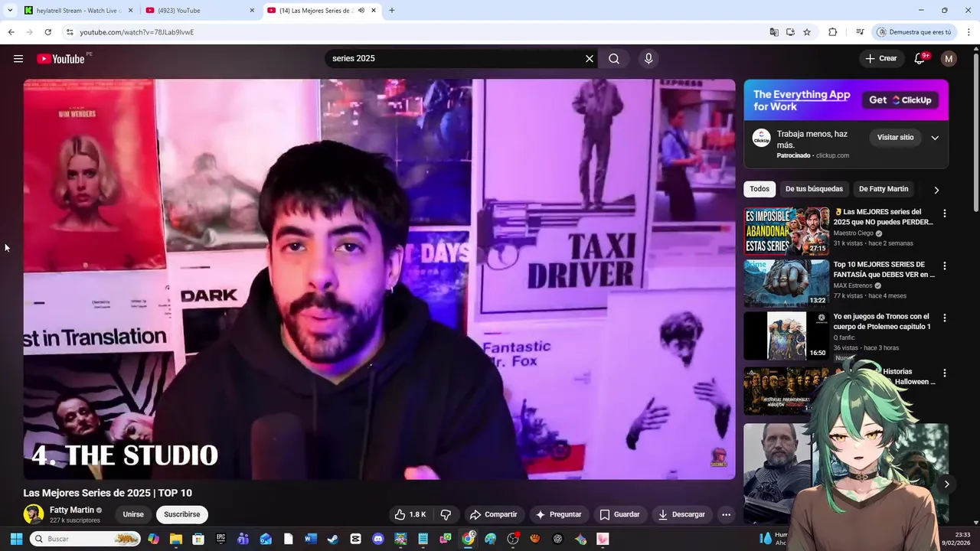Open options for the MAX Estrenos video
This screenshot has height=551, width=980.
tap(944, 266)
